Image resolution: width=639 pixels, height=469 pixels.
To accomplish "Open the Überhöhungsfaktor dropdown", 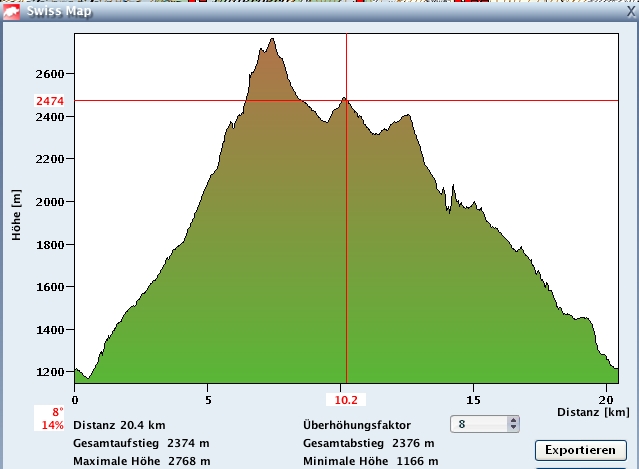I will tap(484, 425).
